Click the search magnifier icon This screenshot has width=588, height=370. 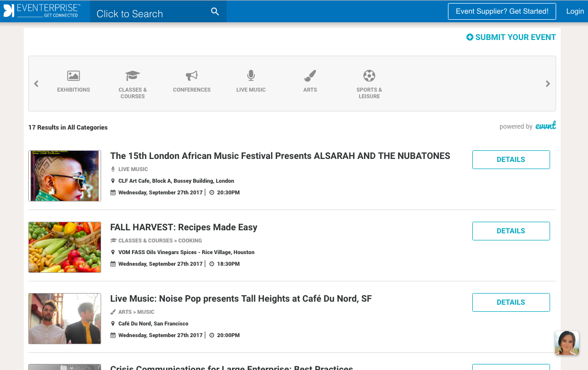point(215,12)
